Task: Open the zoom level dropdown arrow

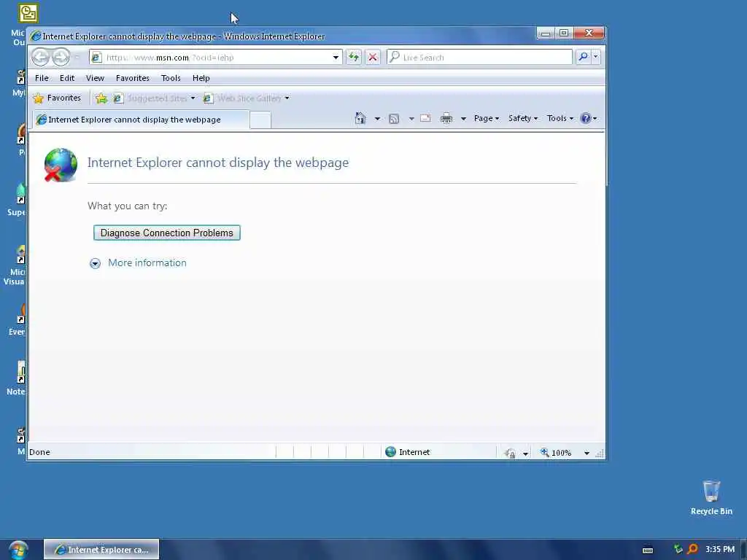Action: coord(587,454)
